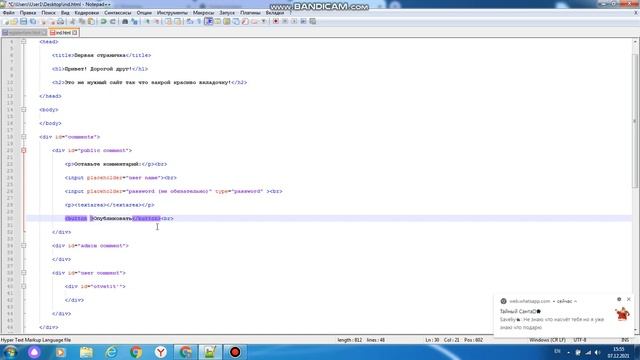Click the editor's vertical scrollbar thumb
This screenshot has width=640, height=360.
[x=636, y=120]
